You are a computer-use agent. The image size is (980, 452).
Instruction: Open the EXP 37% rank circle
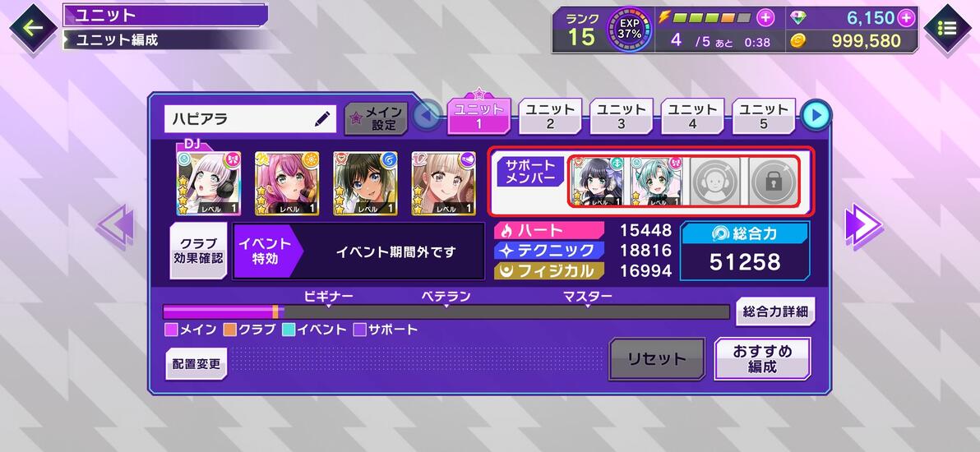tap(630, 30)
